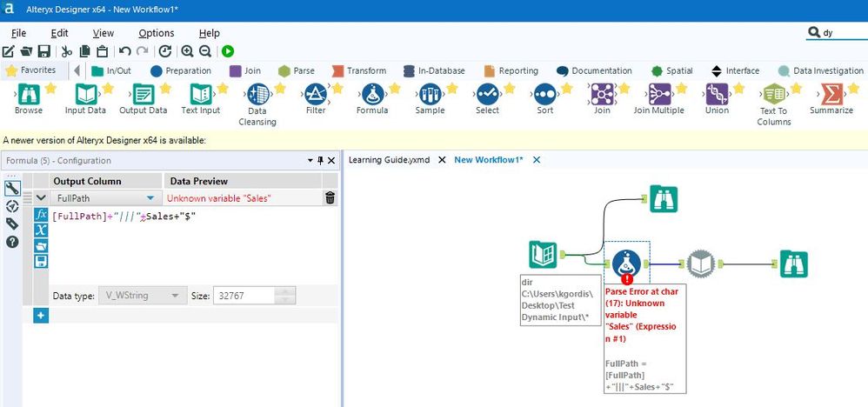Click the New Workflow icon in toolbar
The image size is (868, 407).
9,51
